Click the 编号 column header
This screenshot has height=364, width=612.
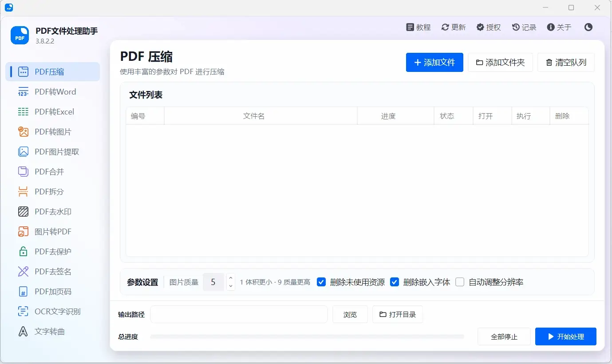145,116
